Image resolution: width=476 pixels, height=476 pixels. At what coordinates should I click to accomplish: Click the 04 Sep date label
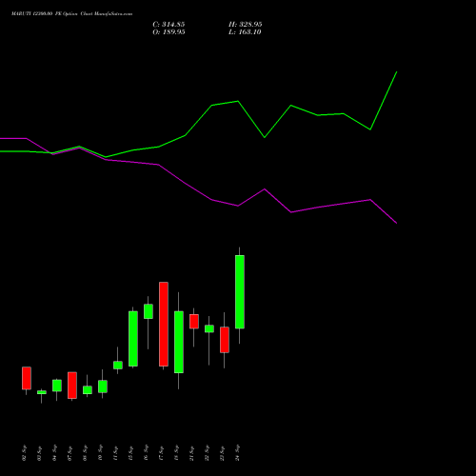(x=55, y=453)
